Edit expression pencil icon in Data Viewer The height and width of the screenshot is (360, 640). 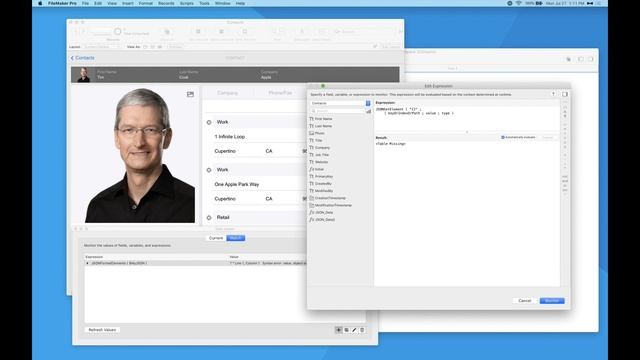[x=354, y=330]
